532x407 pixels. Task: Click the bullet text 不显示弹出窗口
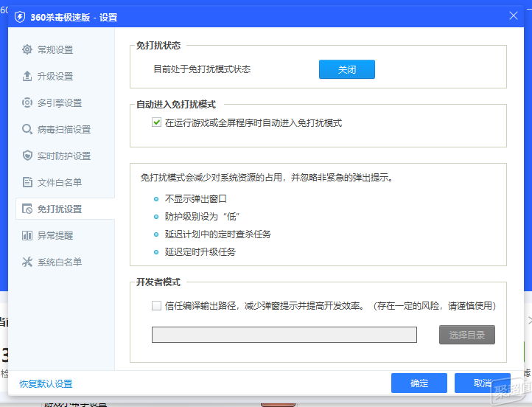click(195, 198)
